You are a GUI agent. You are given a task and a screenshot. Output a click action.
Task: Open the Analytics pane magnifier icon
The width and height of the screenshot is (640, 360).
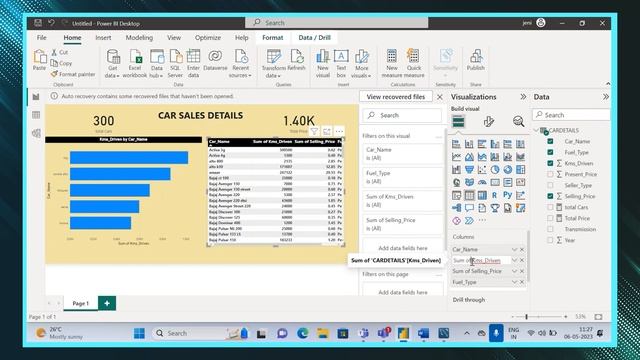click(518, 121)
